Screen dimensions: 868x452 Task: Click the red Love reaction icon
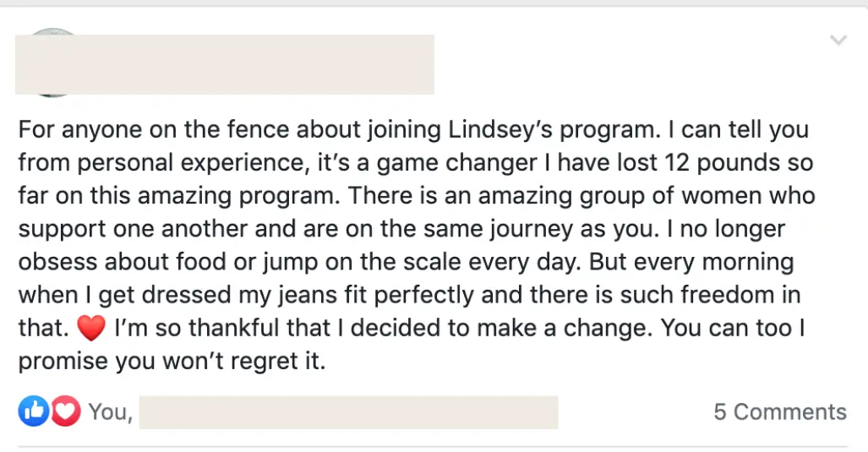tap(65, 411)
